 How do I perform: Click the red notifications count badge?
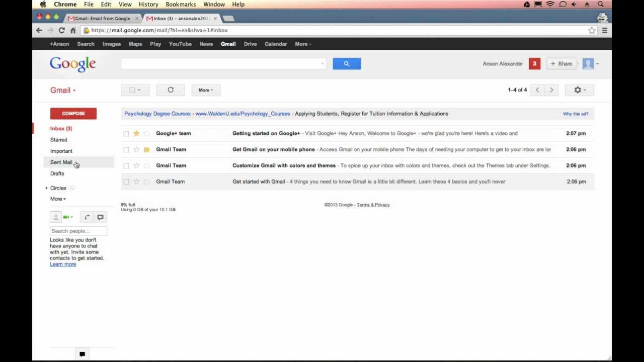coord(534,64)
